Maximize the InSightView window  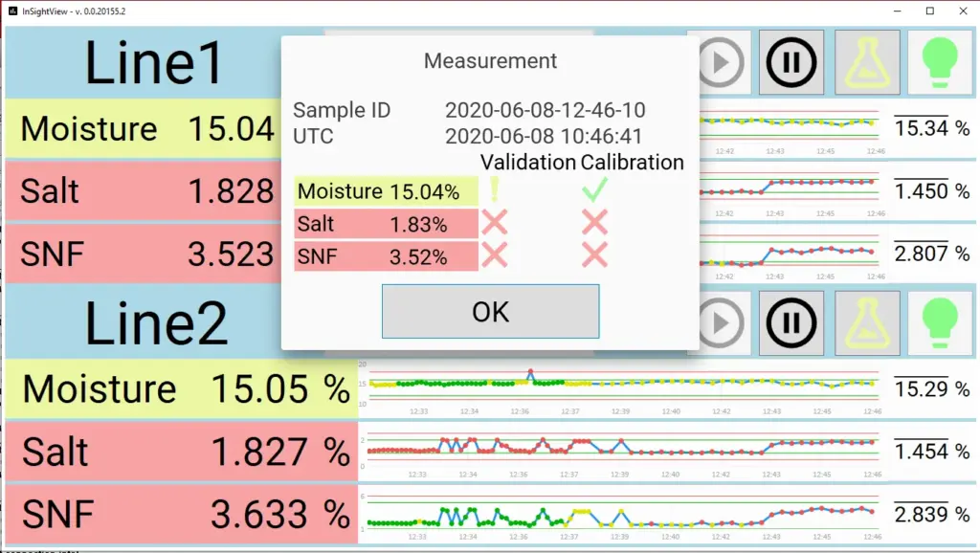click(x=930, y=11)
